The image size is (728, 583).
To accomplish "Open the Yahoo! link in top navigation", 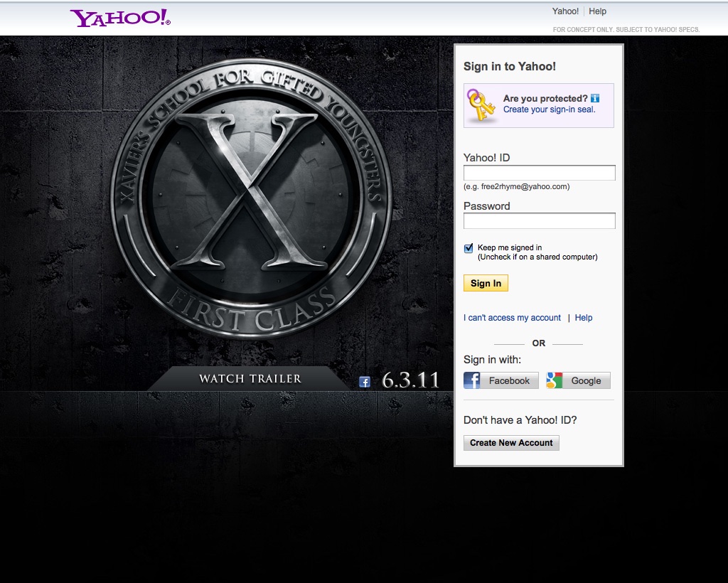I will pos(565,11).
